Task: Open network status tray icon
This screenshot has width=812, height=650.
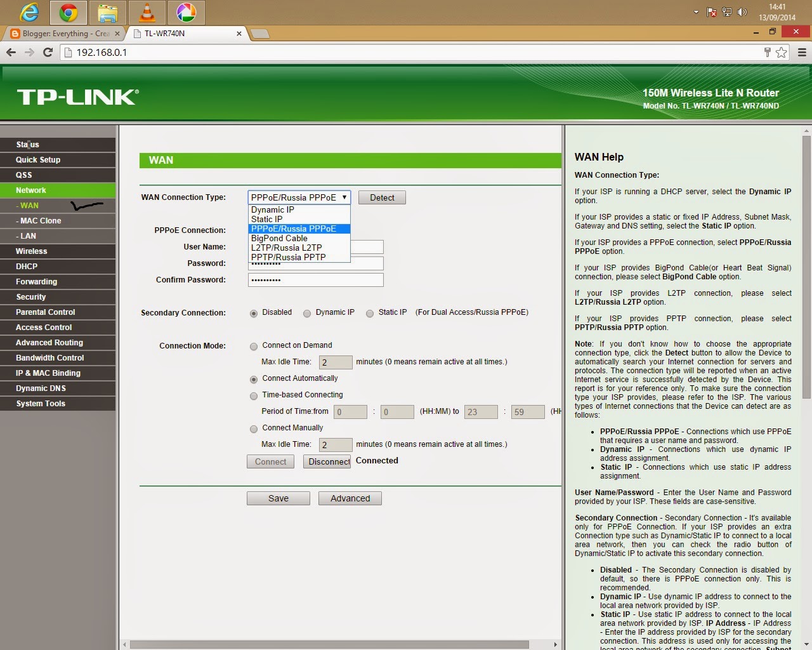Action: pos(727,12)
